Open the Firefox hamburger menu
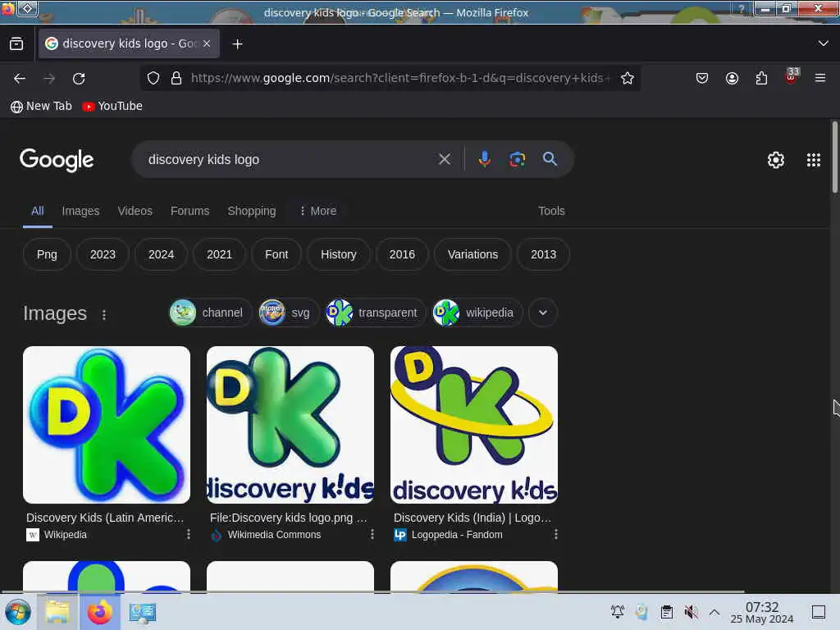Image resolution: width=840 pixels, height=630 pixels. pyautogui.click(x=820, y=78)
